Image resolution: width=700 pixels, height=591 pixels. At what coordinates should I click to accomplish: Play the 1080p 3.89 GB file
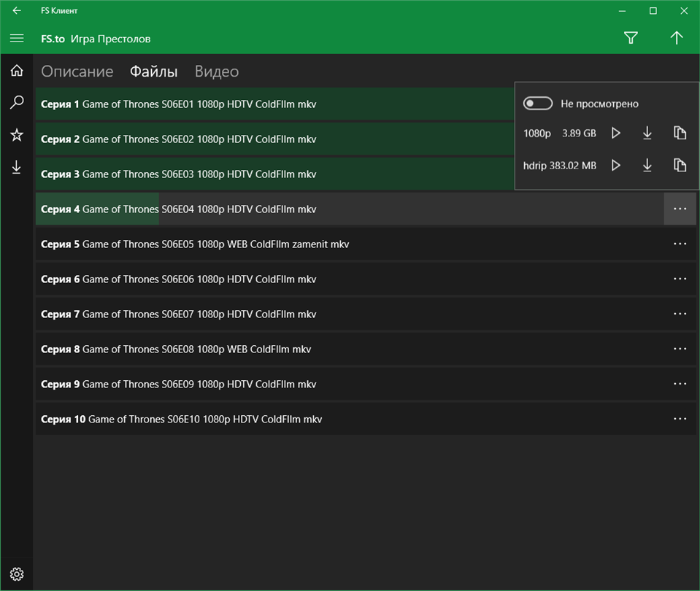pos(615,133)
